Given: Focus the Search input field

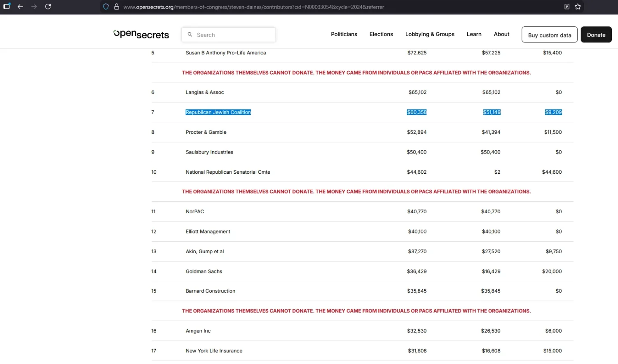Looking at the screenshot, I should [x=229, y=35].
